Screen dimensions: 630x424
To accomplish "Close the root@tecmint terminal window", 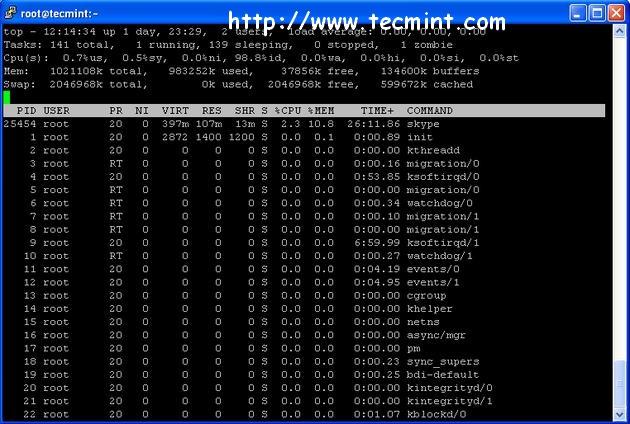I will tap(616, 13).
